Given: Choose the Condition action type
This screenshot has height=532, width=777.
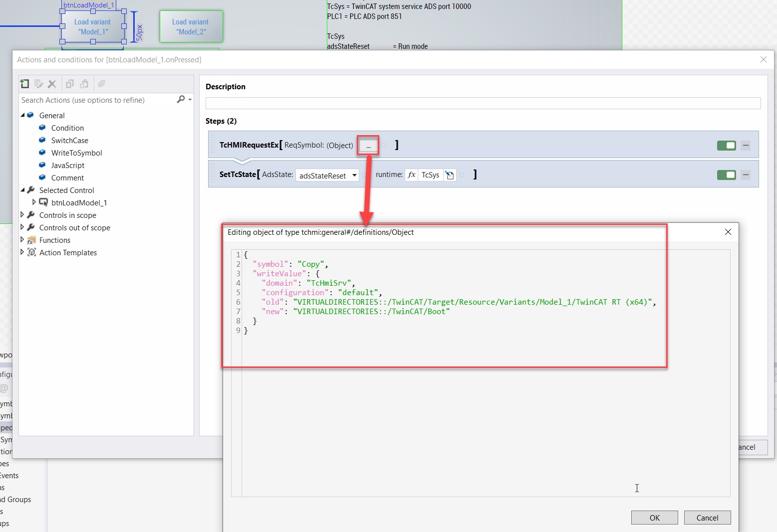Looking at the screenshot, I should click(x=67, y=128).
